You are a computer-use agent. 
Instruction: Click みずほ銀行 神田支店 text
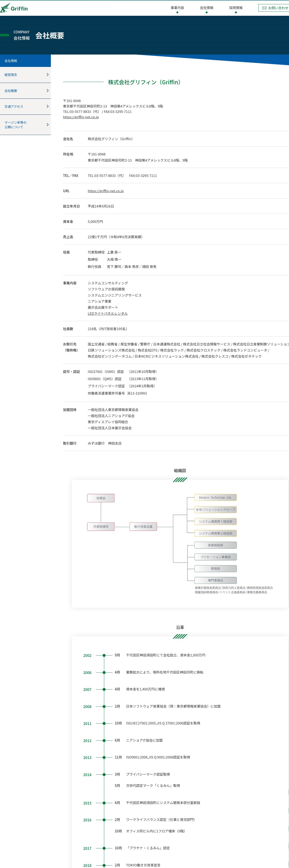pos(105,444)
